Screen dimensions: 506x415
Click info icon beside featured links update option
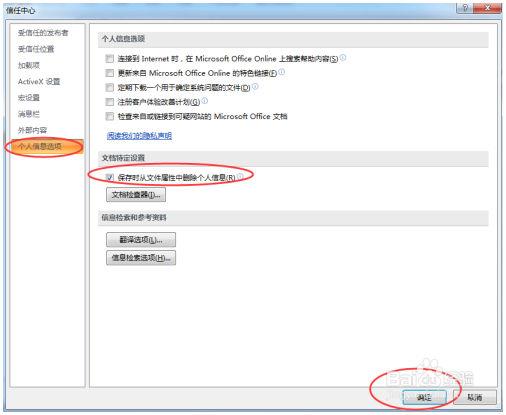coord(281,72)
